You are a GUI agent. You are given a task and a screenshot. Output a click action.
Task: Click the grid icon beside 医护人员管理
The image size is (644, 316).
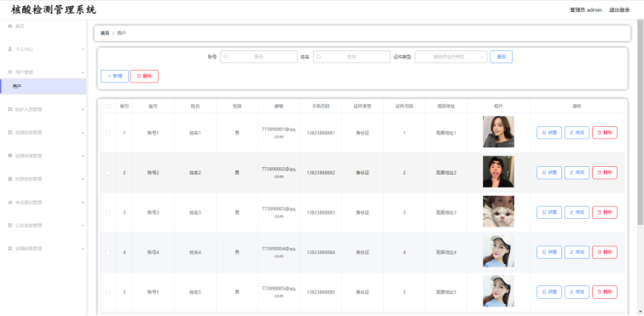(10, 109)
